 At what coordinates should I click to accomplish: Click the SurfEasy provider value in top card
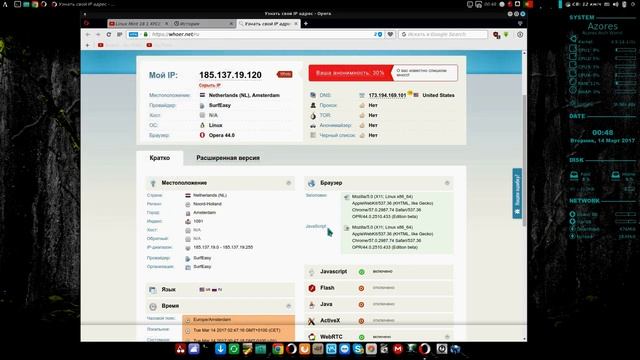click(x=220, y=105)
